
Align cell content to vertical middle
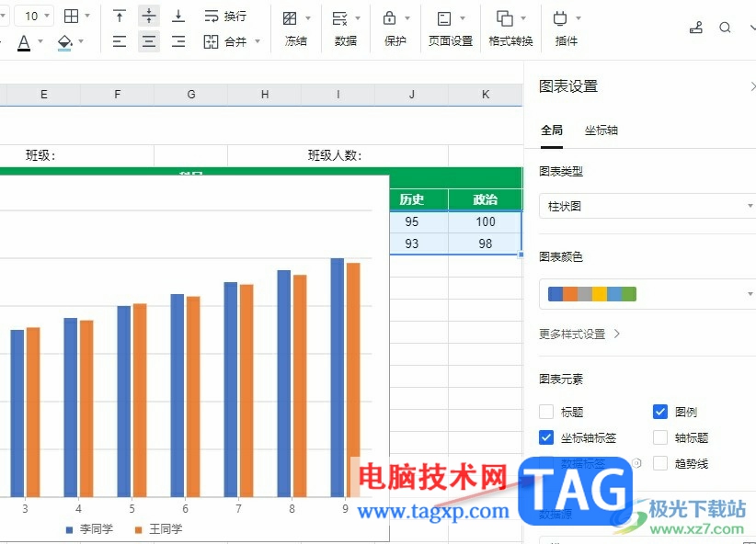149,16
